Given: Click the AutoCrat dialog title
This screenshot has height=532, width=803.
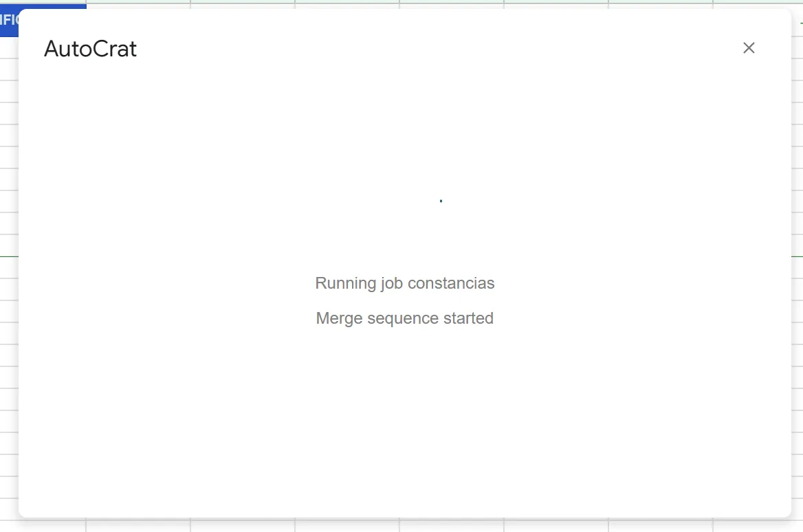Looking at the screenshot, I should (91, 49).
